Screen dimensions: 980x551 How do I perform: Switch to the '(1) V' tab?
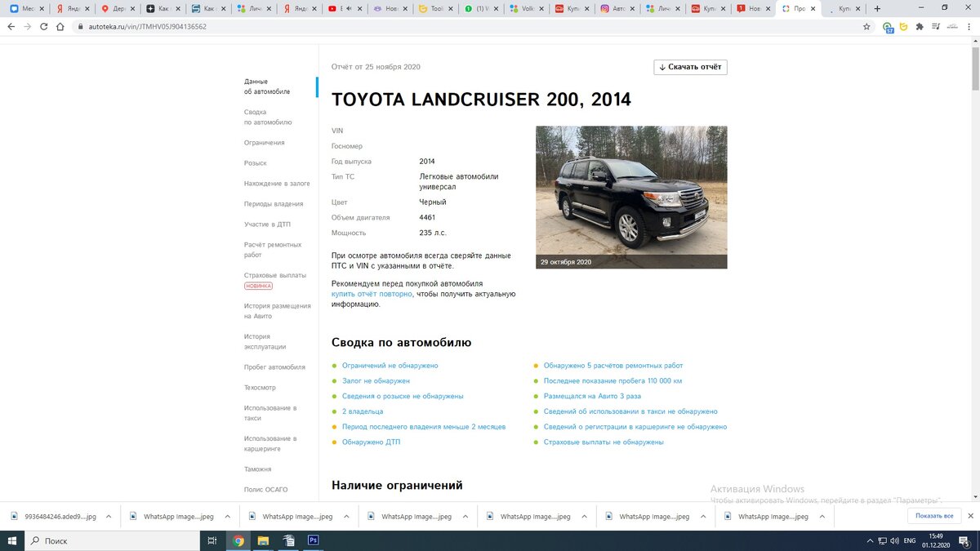481,8
